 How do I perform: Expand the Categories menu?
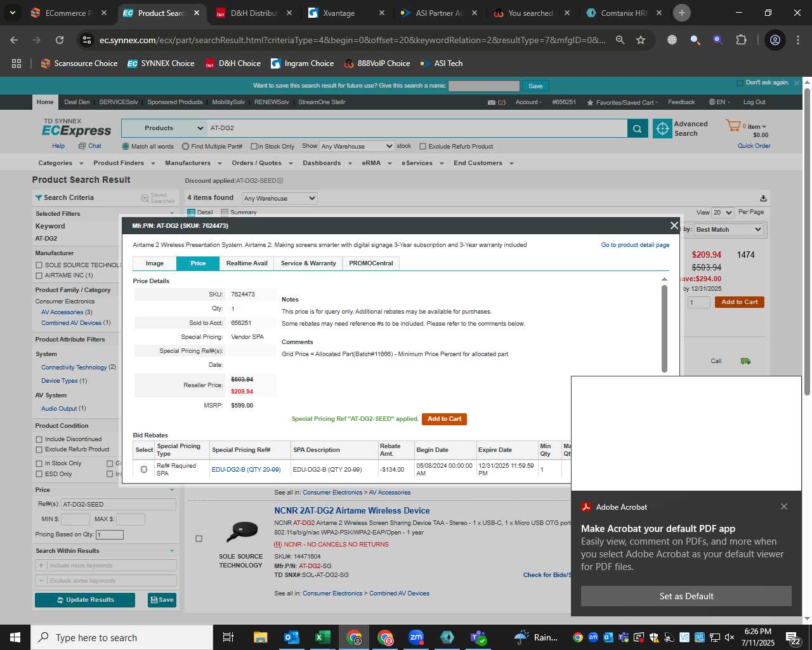[x=60, y=163]
